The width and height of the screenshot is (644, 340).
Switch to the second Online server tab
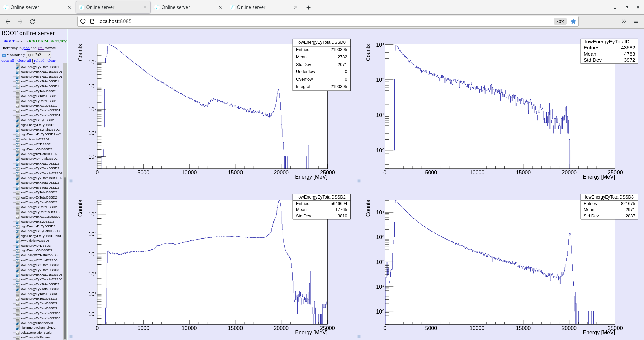111,7
